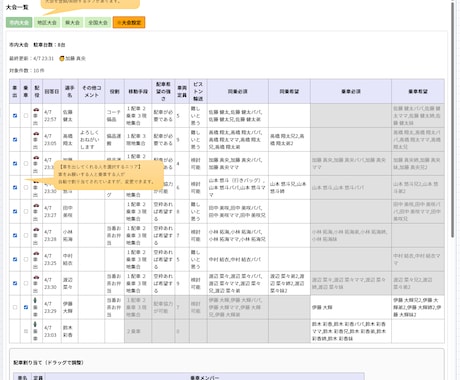Click the 同乗希望 column header
Viewport: 460px width, 380px height.
pyautogui.click(x=289, y=91)
